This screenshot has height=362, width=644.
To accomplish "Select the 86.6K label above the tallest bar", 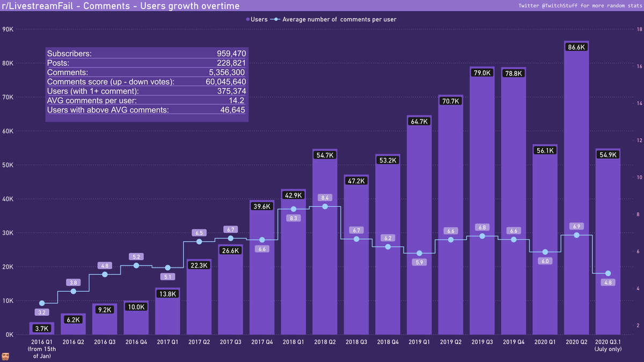I will [576, 46].
